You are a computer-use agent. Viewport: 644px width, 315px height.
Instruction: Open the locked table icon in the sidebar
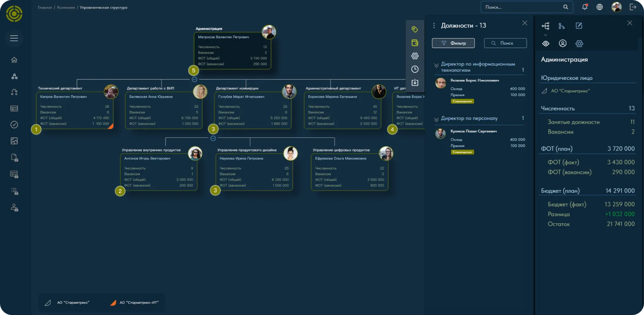point(14,174)
